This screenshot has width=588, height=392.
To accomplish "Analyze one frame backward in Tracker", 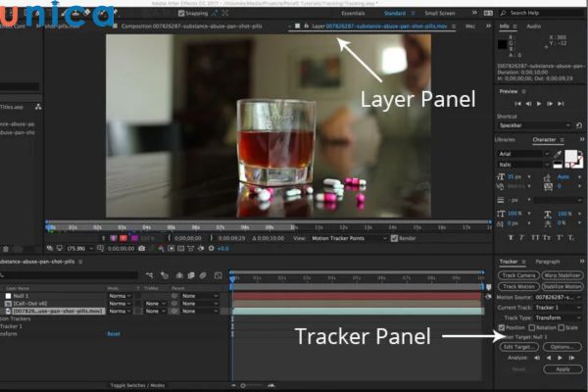I will (537, 358).
